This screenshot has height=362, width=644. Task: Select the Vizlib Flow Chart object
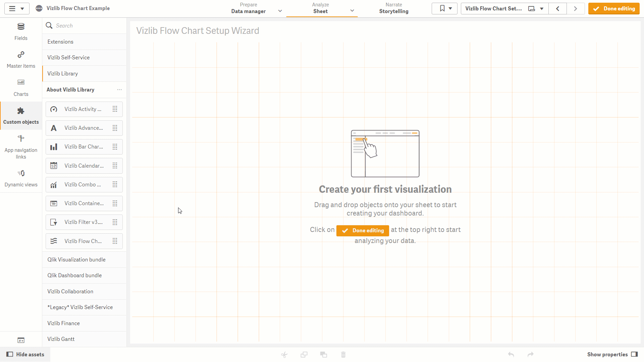pyautogui.click(x=84, y=241)
